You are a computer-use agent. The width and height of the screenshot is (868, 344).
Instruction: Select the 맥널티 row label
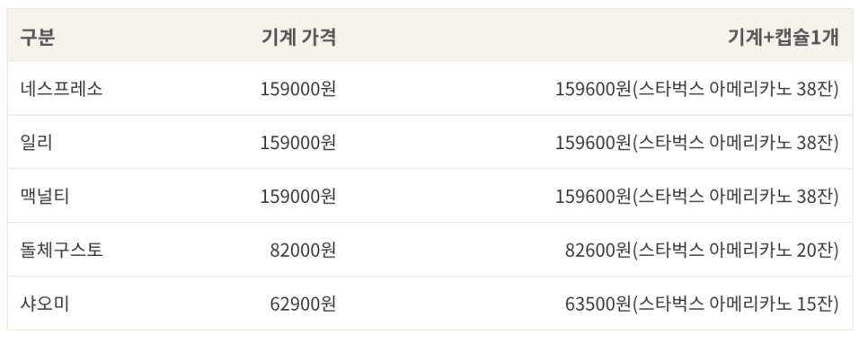coord(45,196)
